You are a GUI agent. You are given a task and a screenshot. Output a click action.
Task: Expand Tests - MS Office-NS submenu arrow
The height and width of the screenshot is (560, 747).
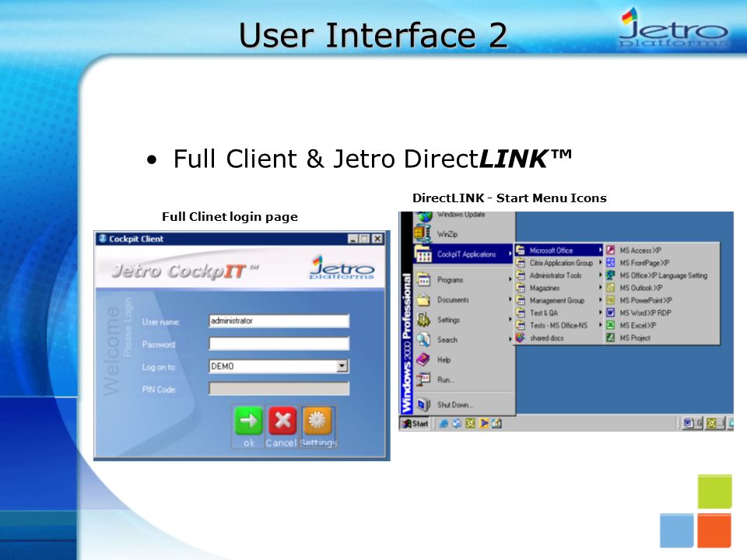coord(600,325)
